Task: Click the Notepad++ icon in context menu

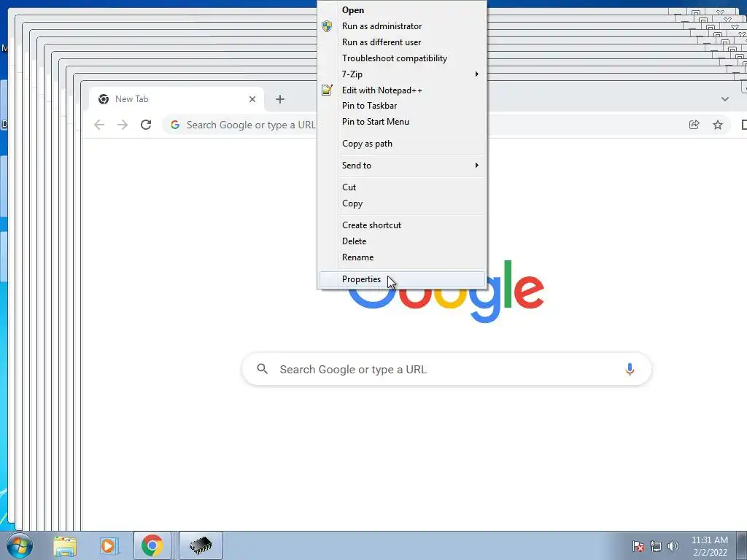Action: 327,90
